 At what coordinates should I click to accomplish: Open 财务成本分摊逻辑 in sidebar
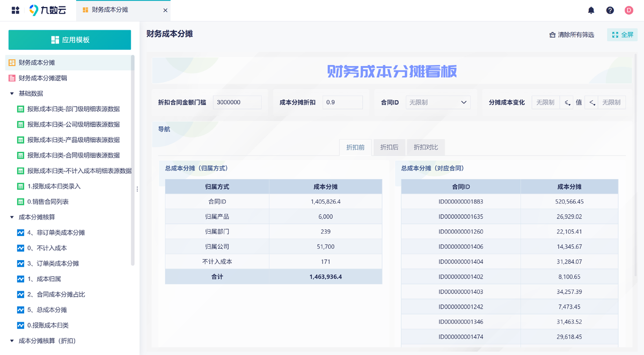pos(42,78)
